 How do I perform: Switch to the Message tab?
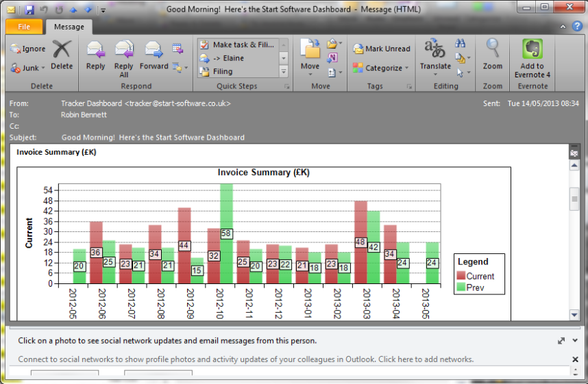click(x=69, y=27)
